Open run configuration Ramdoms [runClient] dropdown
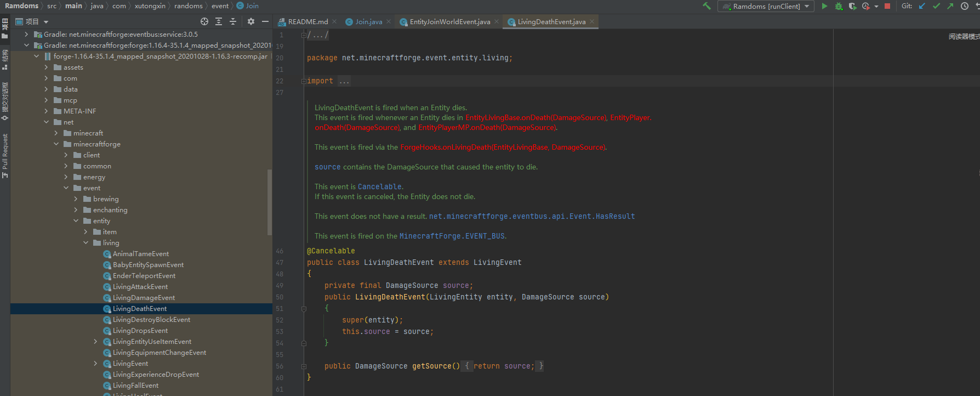 pyautogui.click(x=766, y=6)
